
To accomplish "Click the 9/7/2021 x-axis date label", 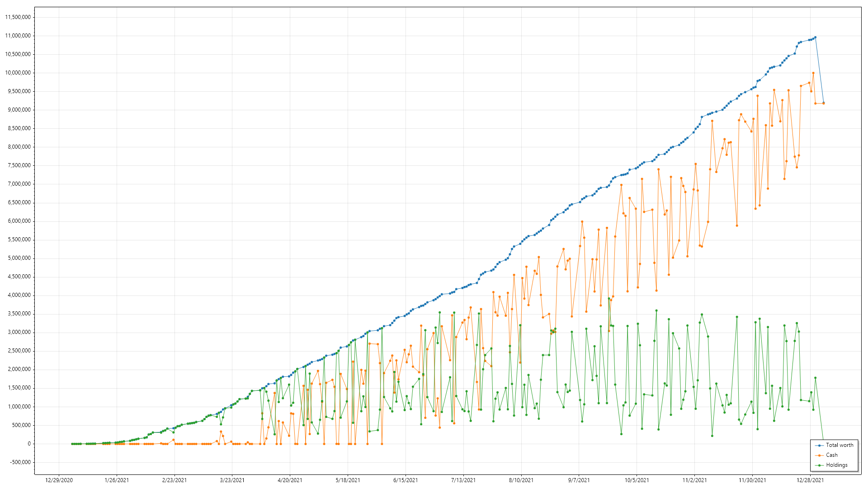I will pyautogui.click(x=579, y=480).
